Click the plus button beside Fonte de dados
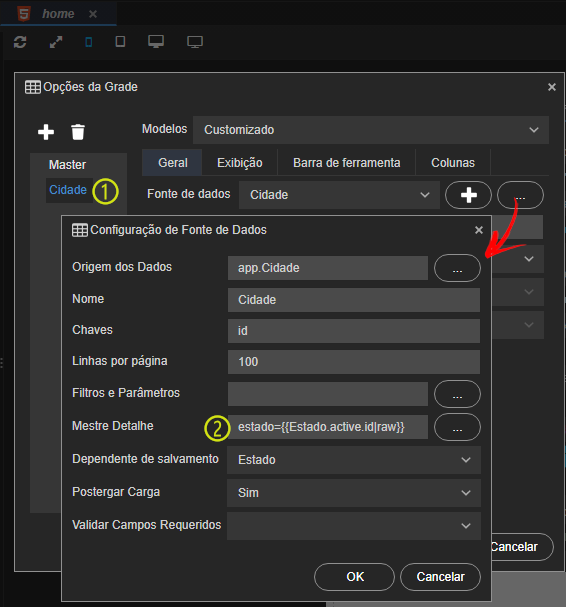The height and width of the screenshot is (607, 566). point(468,195)
